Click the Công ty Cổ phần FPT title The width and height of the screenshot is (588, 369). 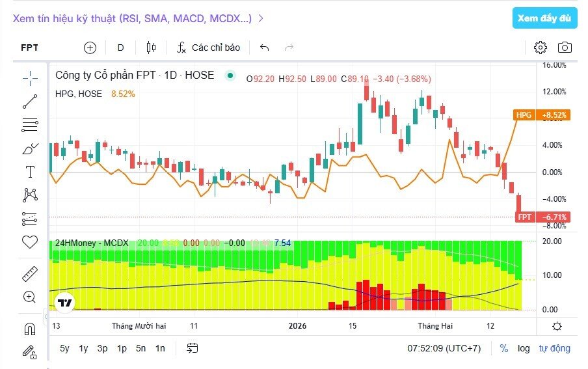135,75
